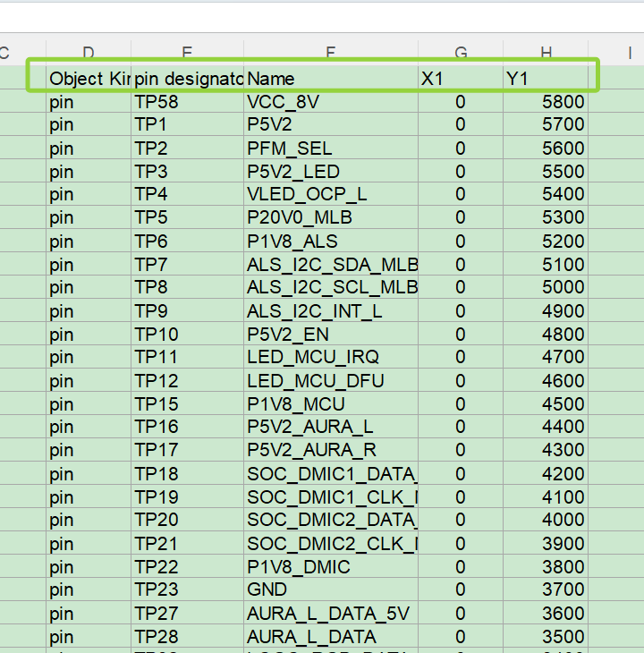Image resolution: width=644 pixels, height=653 pixels.
Task: Select the name cell AURA_L_DATA in row TP28
Action: click(x=331, y=635)
